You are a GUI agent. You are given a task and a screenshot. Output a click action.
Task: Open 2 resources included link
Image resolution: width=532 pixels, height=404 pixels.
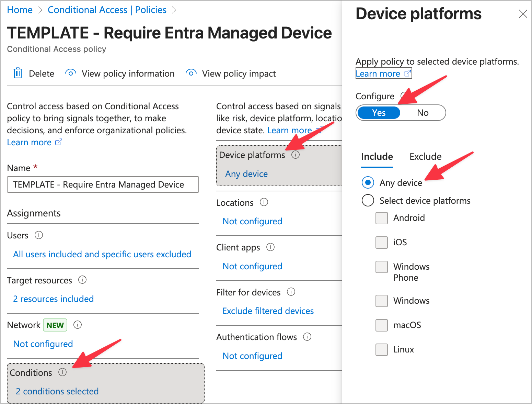[53, 299]
